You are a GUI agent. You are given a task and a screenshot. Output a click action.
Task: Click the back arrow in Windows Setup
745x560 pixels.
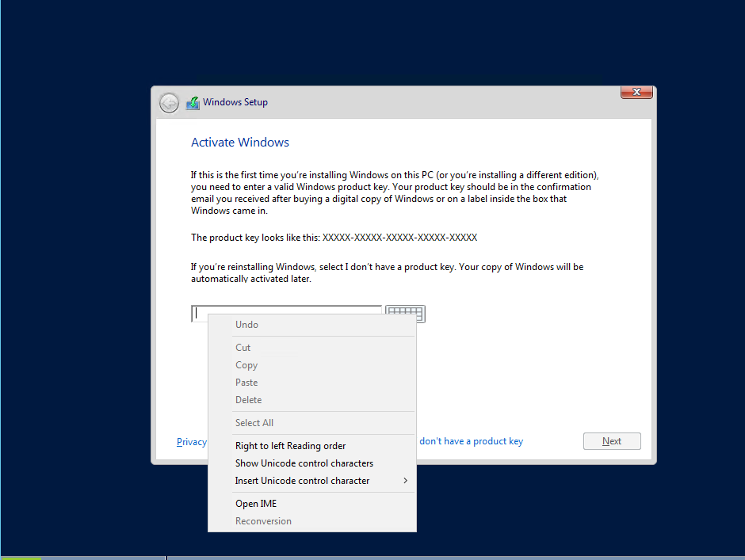click(x=169, y=103)
